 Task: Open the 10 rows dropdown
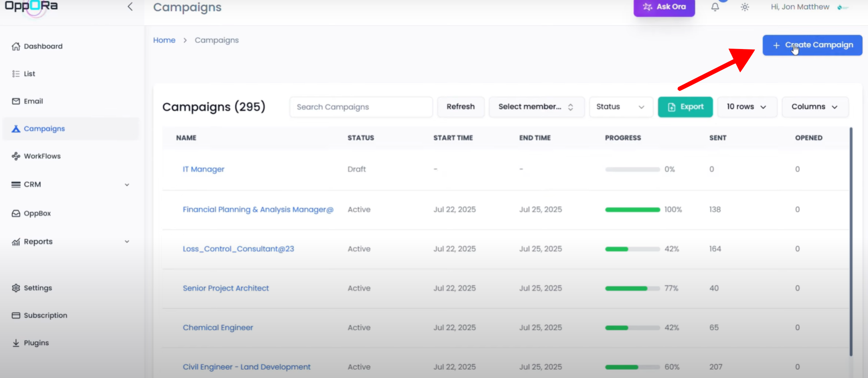(x=746, y=107)
